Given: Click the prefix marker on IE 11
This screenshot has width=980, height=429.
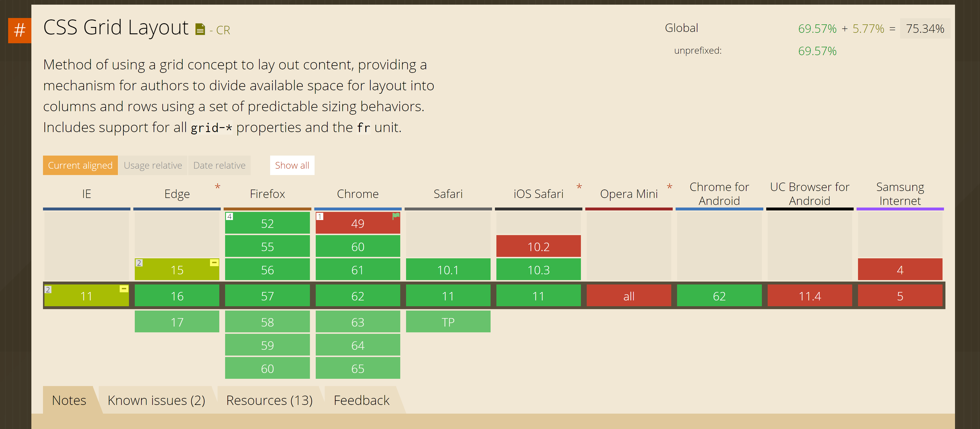Looking at the screenshot, I should pos(124,289).
